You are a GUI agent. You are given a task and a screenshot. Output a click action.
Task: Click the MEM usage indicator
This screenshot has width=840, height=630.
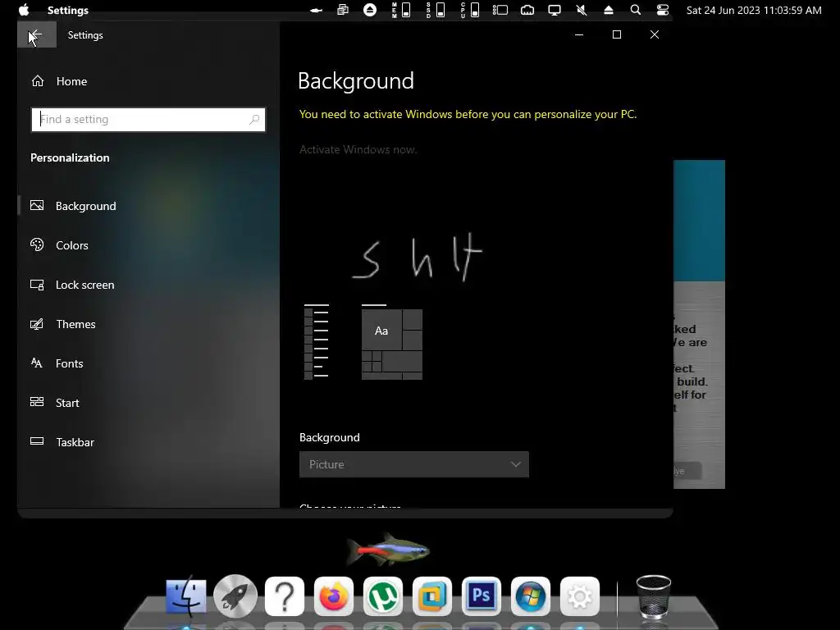pos(401,10)
